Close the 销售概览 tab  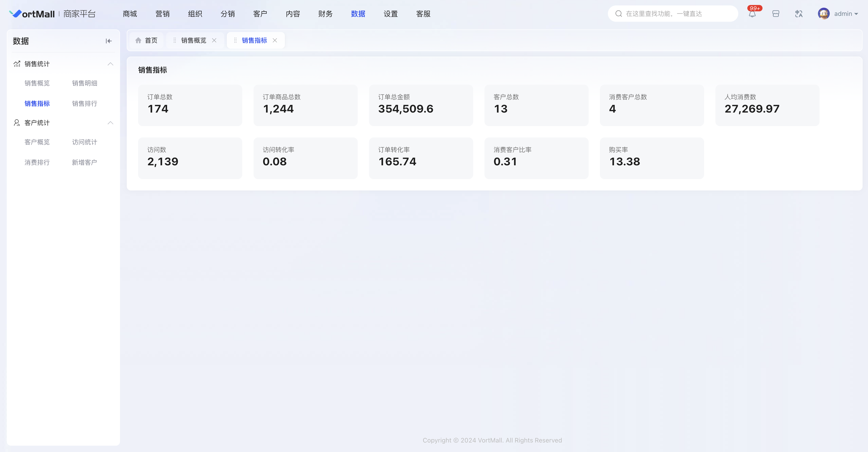point(214,41)
